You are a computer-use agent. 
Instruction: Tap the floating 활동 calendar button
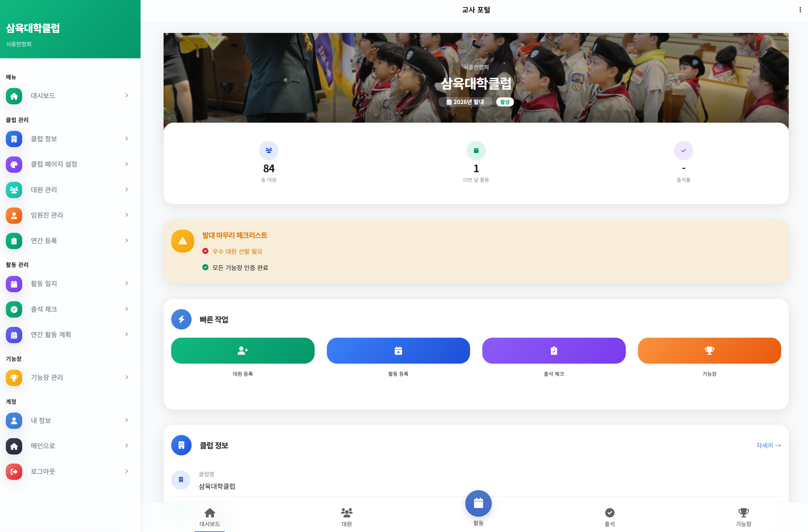coord(478,503)
